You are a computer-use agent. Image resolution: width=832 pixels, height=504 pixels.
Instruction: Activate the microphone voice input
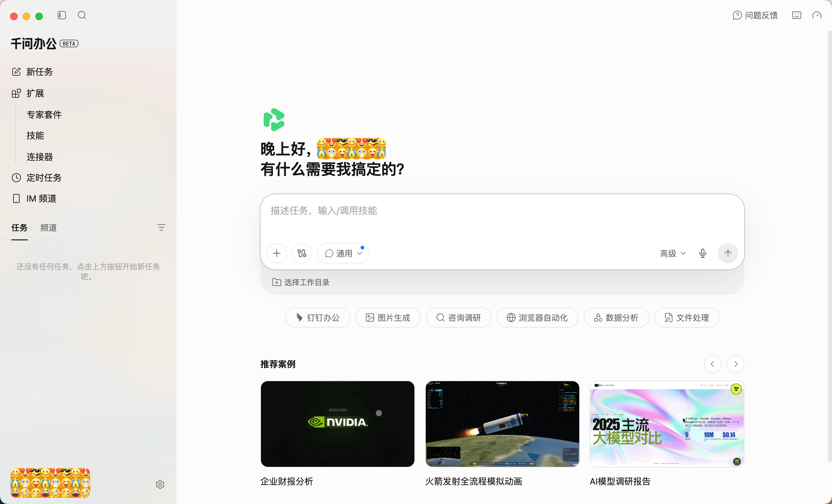[x=703, y=253]
